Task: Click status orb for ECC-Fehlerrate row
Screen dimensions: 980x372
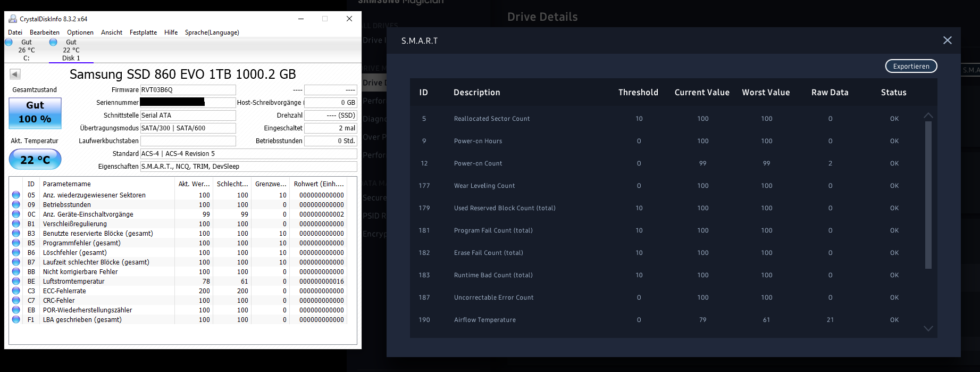Action: [16, 291]
